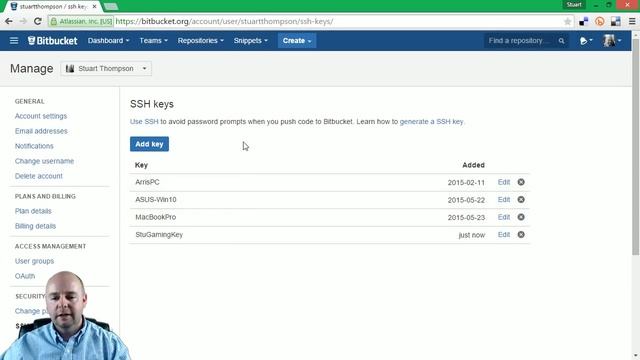Open Account settings in sidebar
Image resolution: width=640 pixels, height=360 pixels.
41,116
